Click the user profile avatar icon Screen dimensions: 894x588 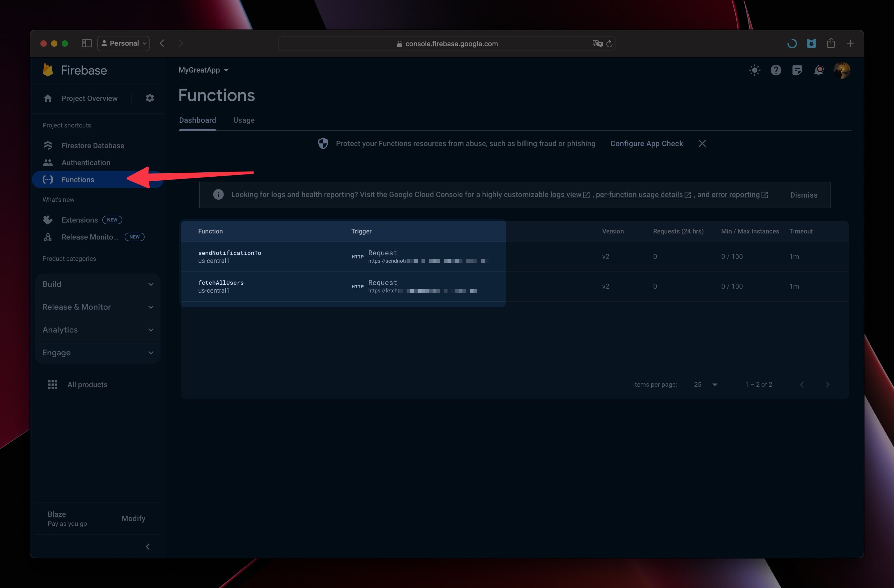tap(841, 70)
